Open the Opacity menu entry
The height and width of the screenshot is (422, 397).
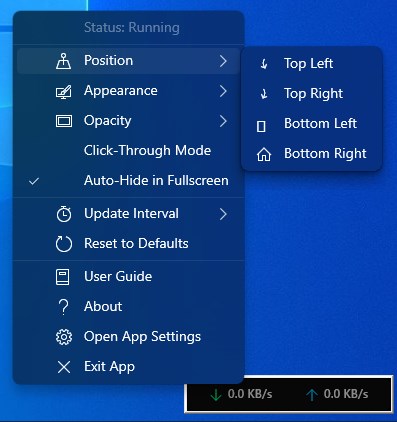[x=129, y=121]
